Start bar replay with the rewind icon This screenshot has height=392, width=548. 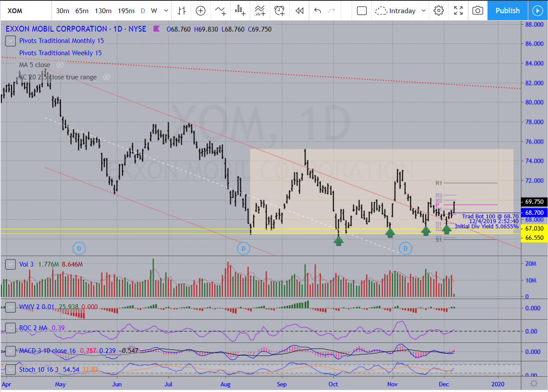coord(299,11)
